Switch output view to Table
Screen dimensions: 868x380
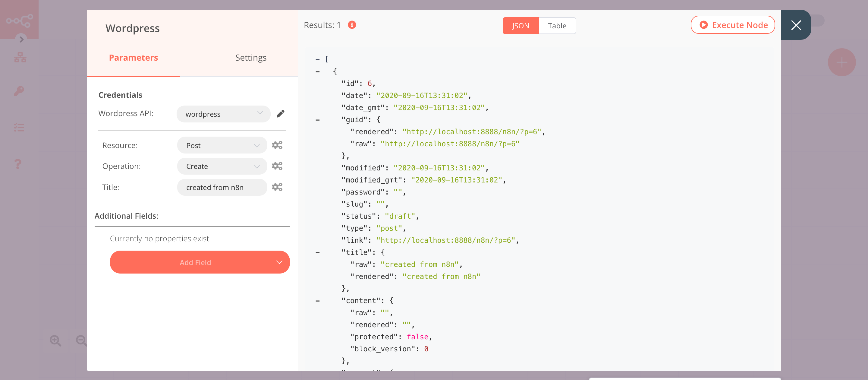pyautogui.click(x=557, y=25)
